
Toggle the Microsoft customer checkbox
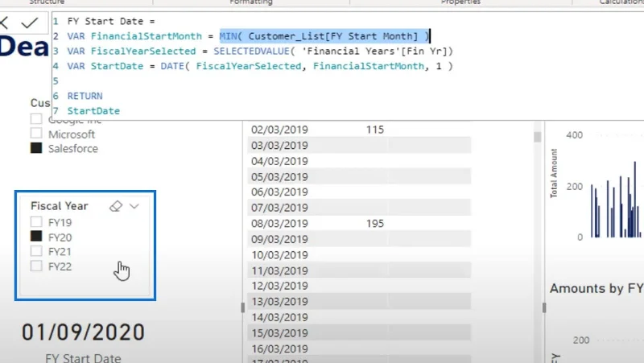coord(36,133)
